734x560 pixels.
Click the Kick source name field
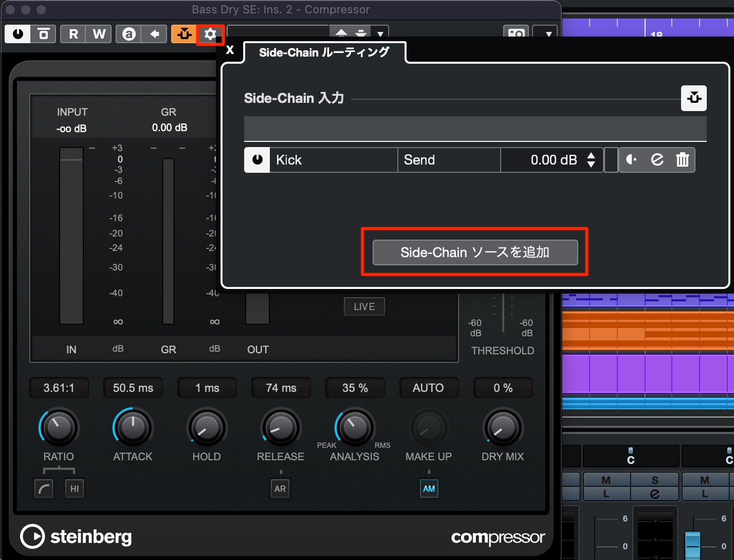point(334,160)
